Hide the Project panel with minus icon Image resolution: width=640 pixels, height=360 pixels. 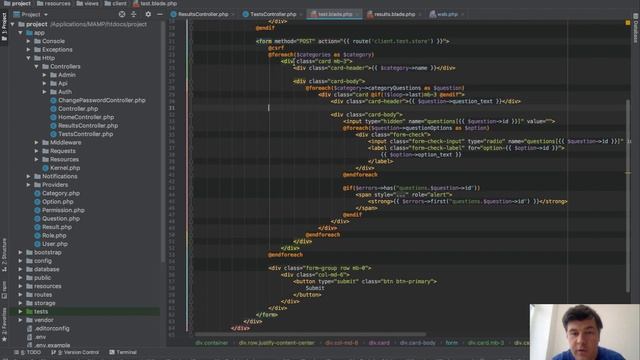[x=160, y=14]
